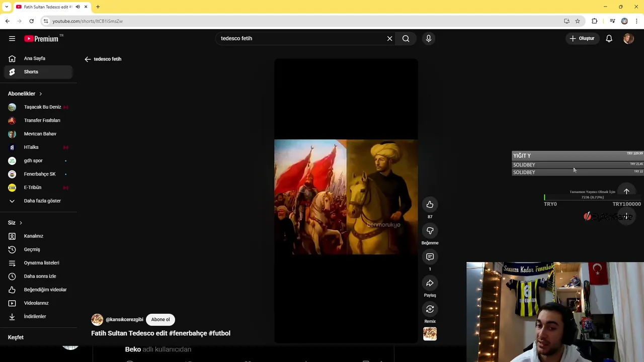This screenshot has width=644, height=362.
Task: Bookmark this page with the star
Action: click(x=578, y=21)
